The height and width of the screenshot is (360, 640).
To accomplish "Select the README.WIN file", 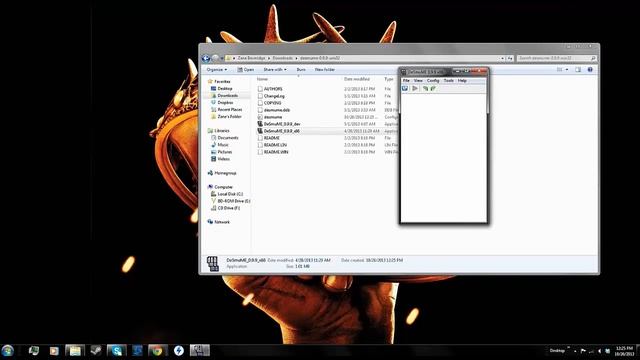I will [276, 152].
